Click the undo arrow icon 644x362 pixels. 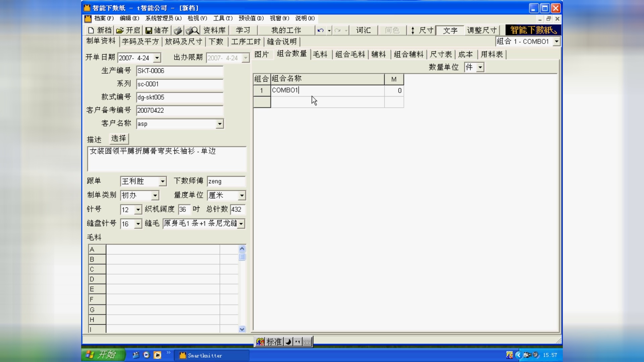(x=320, y=31)
